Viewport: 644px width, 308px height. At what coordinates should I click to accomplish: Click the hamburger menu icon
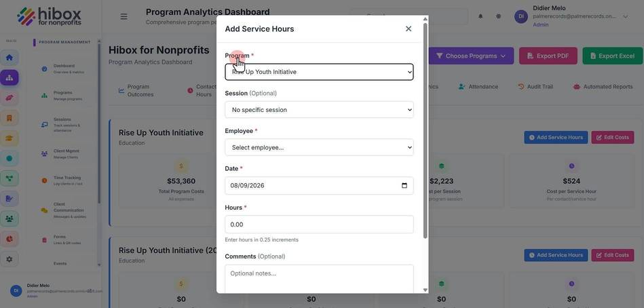coord(124,16)
